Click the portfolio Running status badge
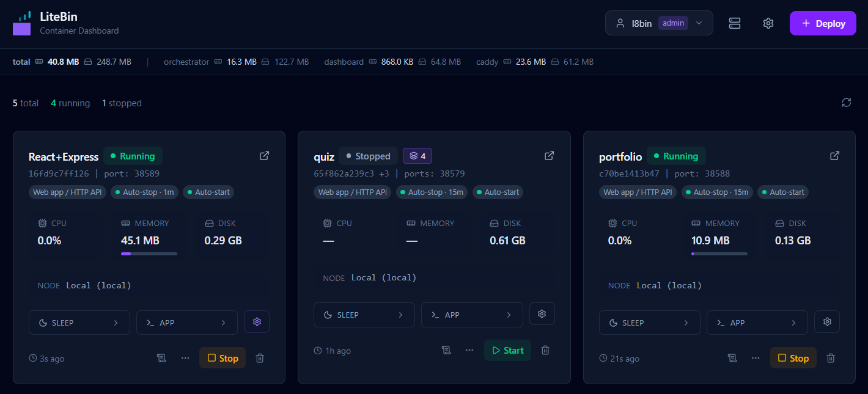The image size is (868, 394). 676,156
